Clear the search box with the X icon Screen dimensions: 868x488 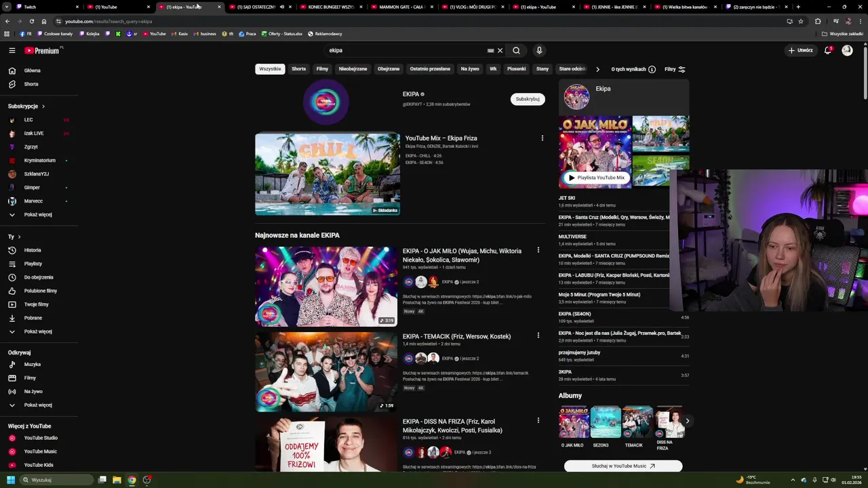500,50
